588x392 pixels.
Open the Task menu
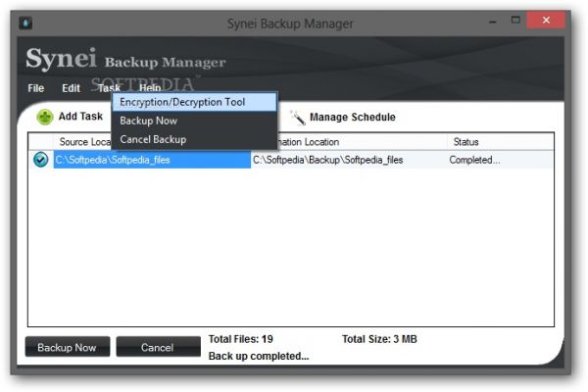click(x=109, y=88)
